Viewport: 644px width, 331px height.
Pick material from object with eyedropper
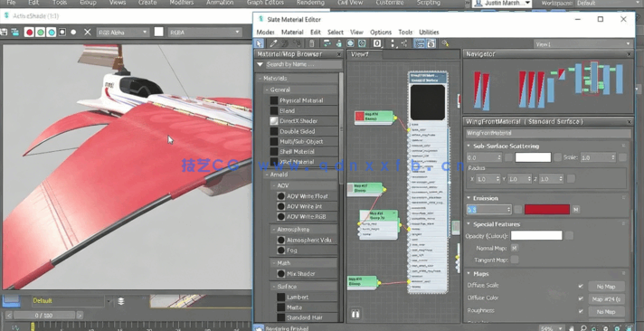coord(273,43)
